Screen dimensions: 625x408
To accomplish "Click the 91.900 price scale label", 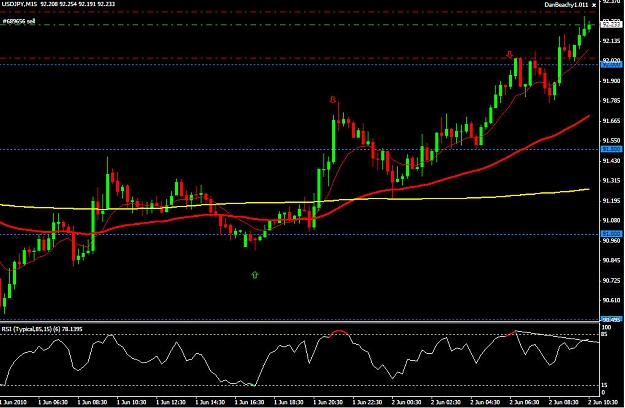I will [x=612, y=80].
